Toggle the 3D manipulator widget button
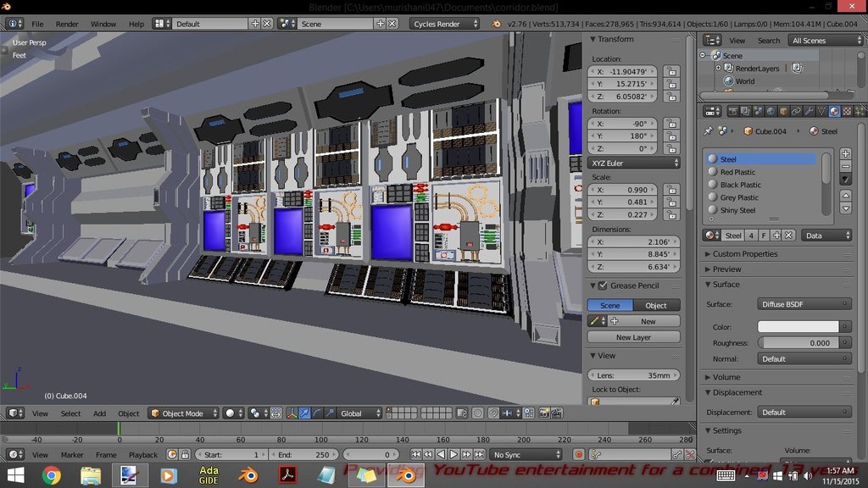The image size is (868, 488). 292,413
